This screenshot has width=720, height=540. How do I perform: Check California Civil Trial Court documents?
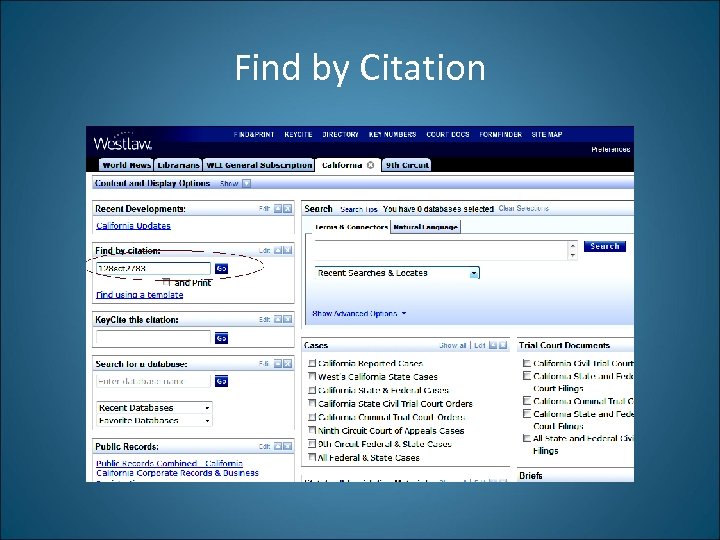[527, 363]
